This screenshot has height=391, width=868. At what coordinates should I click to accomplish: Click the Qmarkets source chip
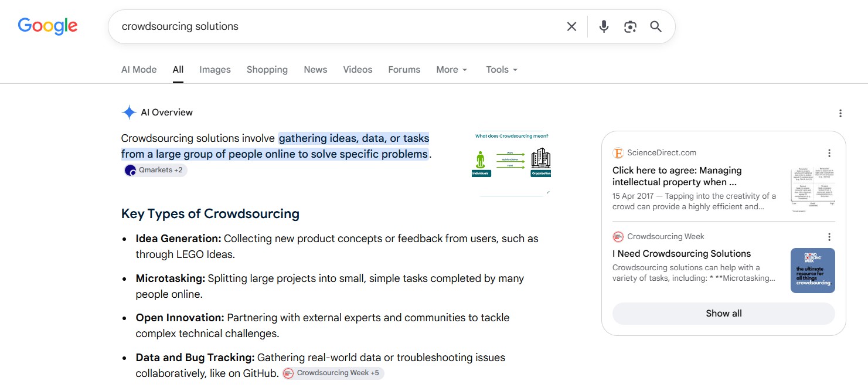155,170
